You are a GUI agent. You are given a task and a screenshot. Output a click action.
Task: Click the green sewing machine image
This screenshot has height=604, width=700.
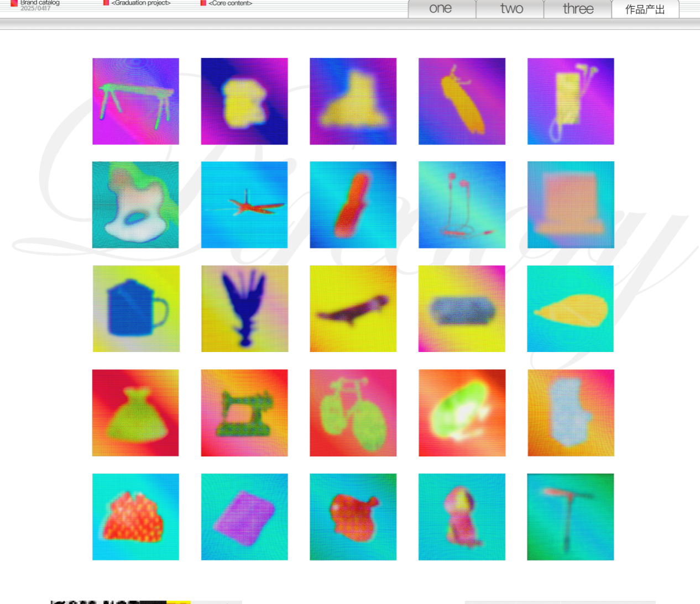click(244, 413)
